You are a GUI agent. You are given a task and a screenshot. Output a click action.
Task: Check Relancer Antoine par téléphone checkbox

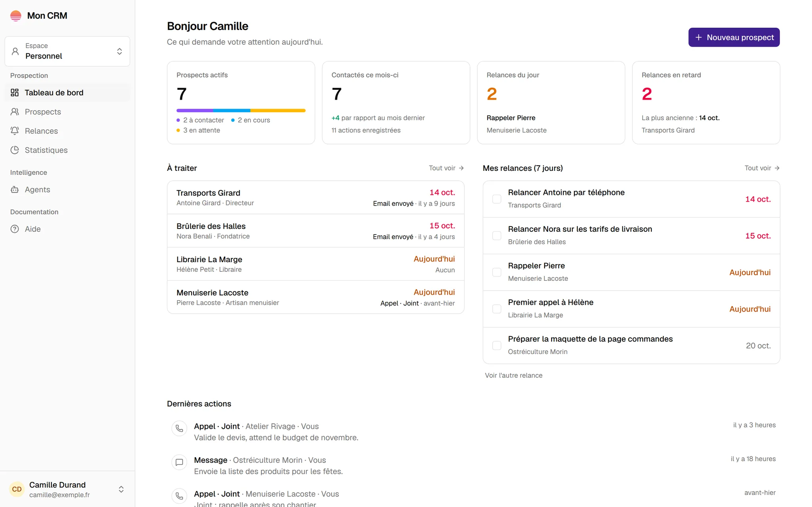[x=497, y=199]
